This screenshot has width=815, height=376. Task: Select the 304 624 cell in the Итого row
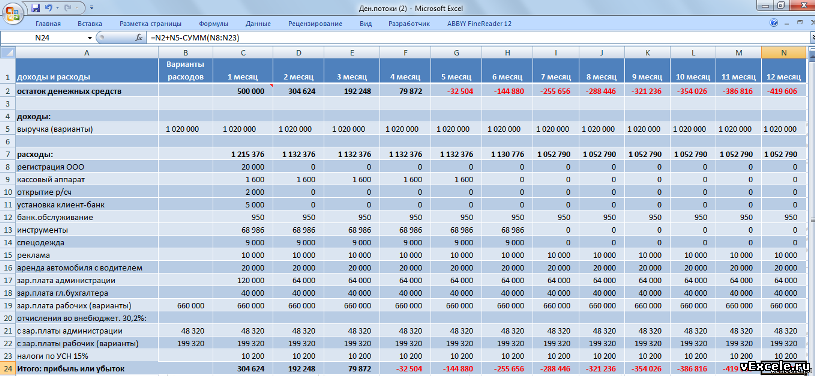pyautogui.click(x=243, y=369)
